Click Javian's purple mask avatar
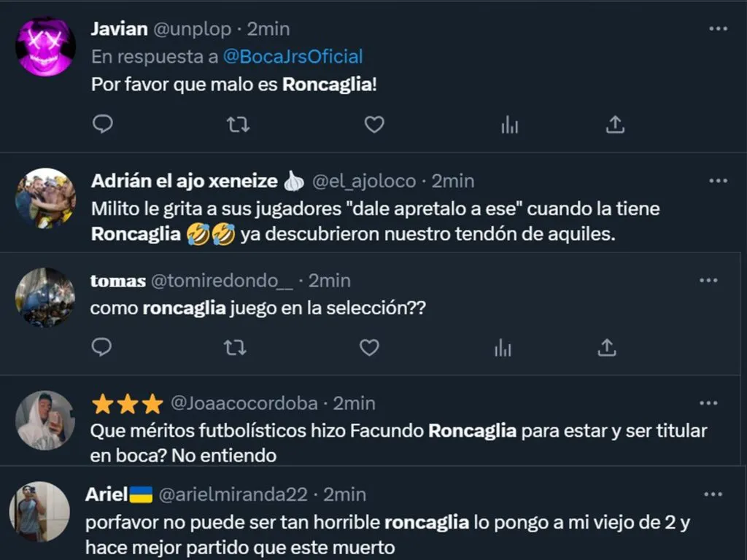The image size is (747, 560). [x=45, y=47]
